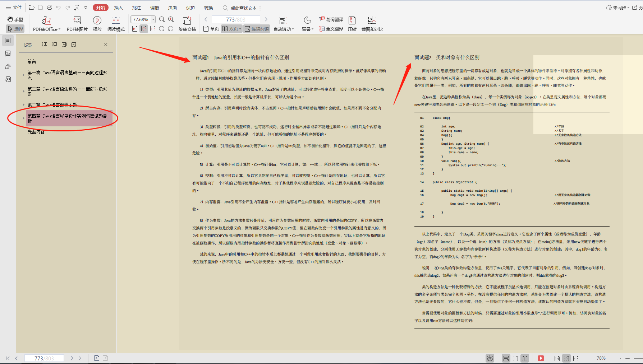This screenshot has height=364, width=643.
Task: Switch to the 保护 tab
Action: (x=190, y=8)
